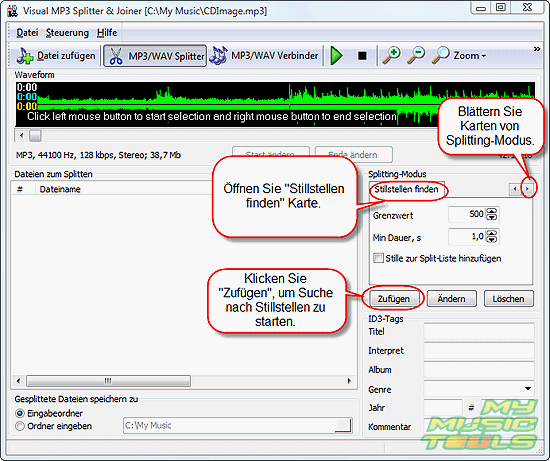
Task: Click the browse button beside C:\My Music
Action: [x=343, y=425]
